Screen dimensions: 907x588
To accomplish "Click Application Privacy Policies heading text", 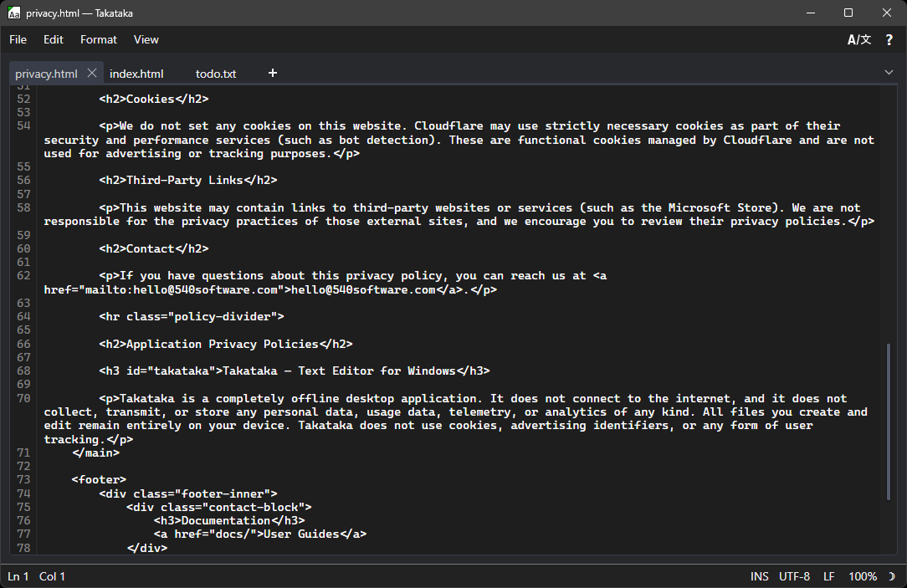I will tap(222, 344).
